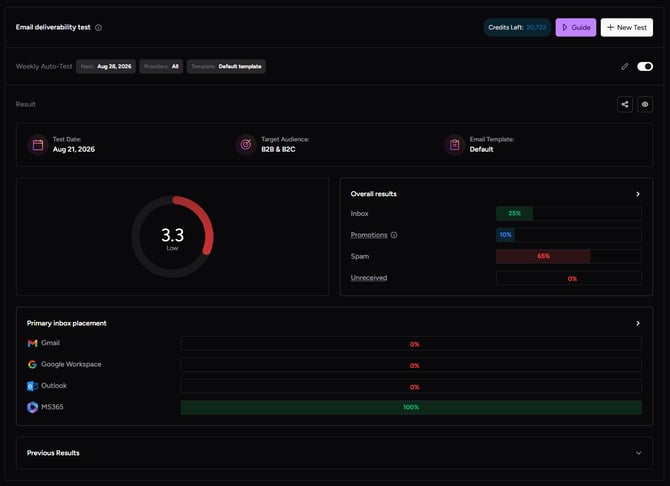
Task: Click the Spam 65% progress bar
Action: tap(568, 256)
